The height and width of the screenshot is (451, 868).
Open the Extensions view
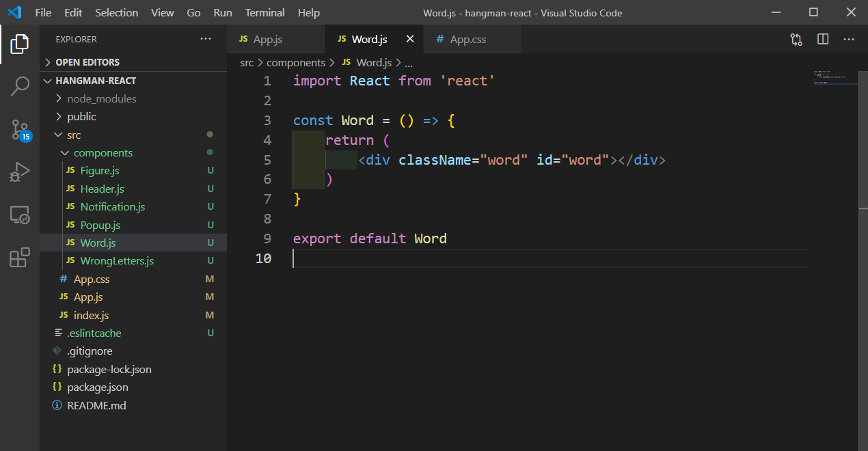tap(20, 258)
